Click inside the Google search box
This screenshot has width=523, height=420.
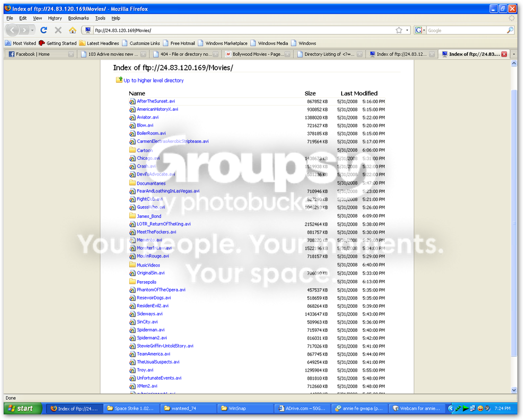click(x=466, y=30)
